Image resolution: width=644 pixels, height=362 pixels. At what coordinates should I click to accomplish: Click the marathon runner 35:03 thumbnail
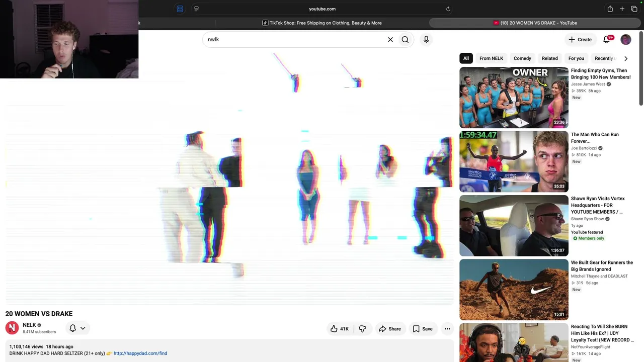514,161
